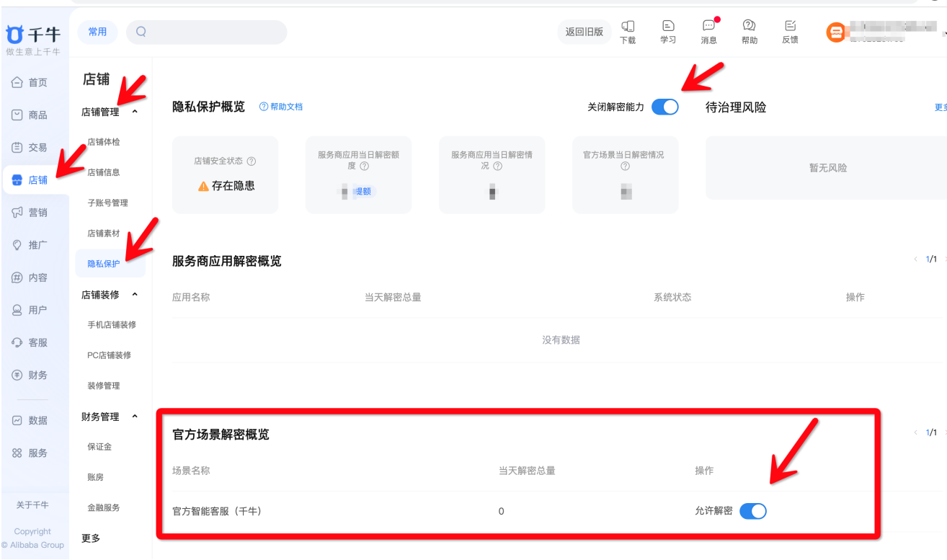Open the 关于千牛 link
This screenshot has height=560, width=947.
(32, 505)
